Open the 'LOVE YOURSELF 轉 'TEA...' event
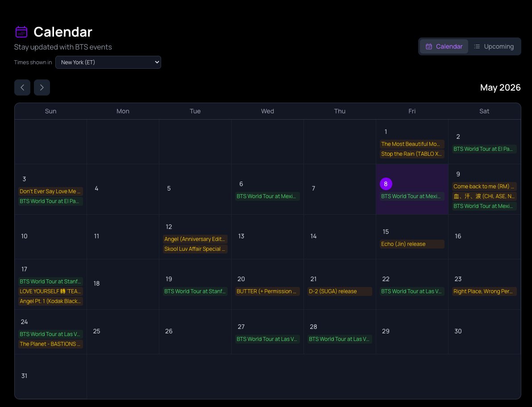The image size is (532, 407). [50, 291]
